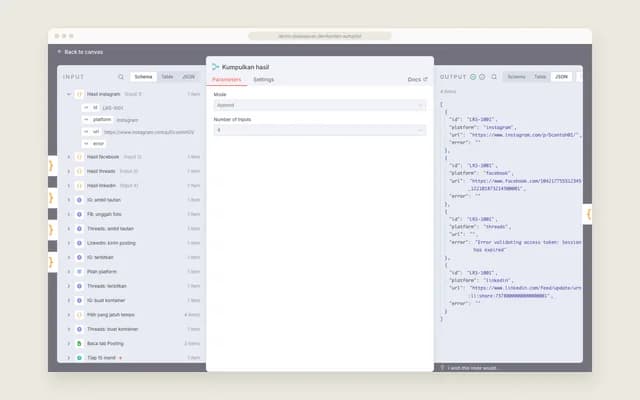Click the Hasil linkedin node icon

point(79,186)
